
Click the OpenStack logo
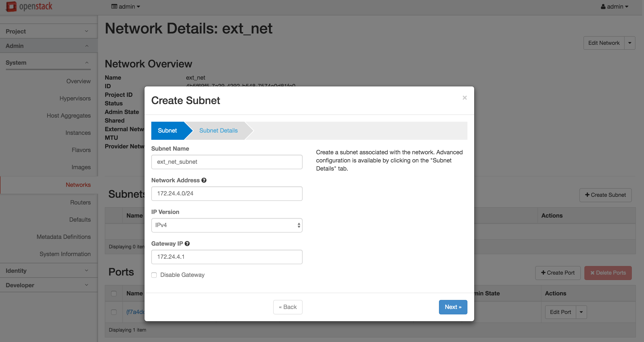[x=29, y=7]
